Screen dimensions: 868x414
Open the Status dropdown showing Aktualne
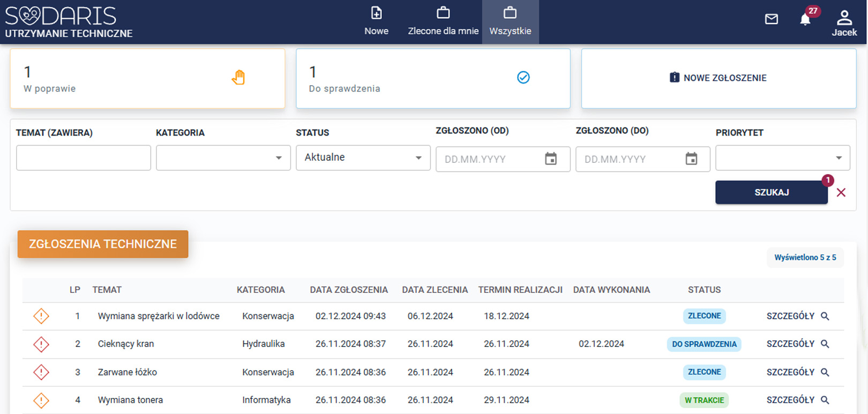tap(363, 158)
